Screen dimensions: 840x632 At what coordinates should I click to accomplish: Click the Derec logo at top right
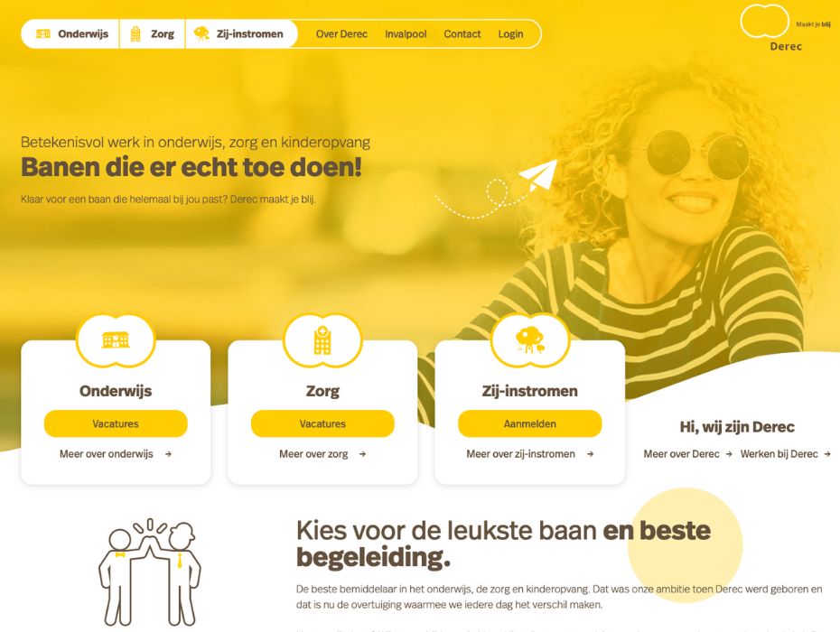pyautogui.click(x=786, y=28)
